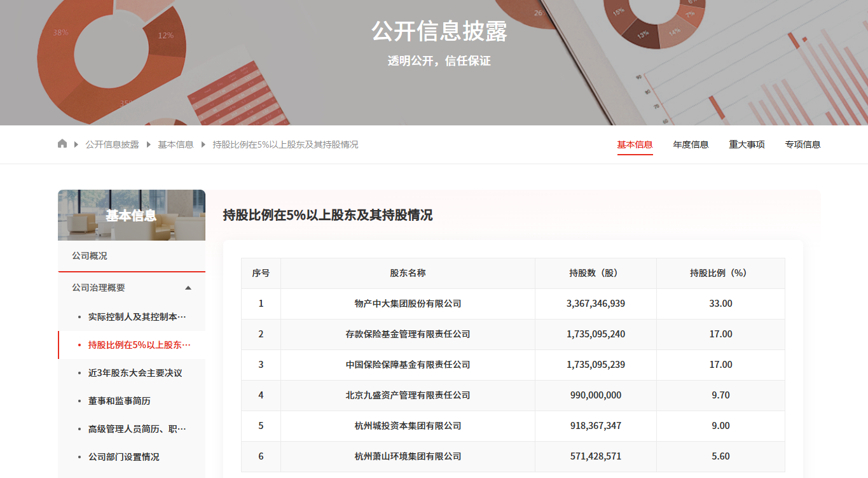Go to the home page via house icon

(x=62, y=144)
